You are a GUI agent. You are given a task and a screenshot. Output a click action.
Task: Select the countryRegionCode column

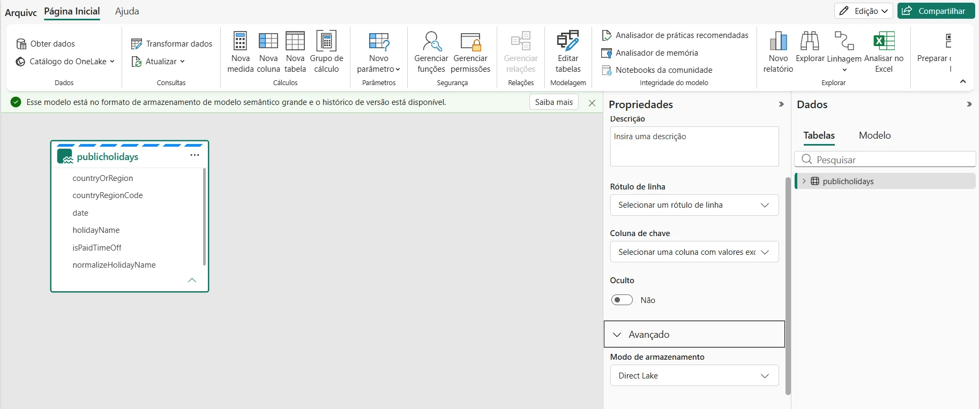pyautogui.click(x=108, y=195)
